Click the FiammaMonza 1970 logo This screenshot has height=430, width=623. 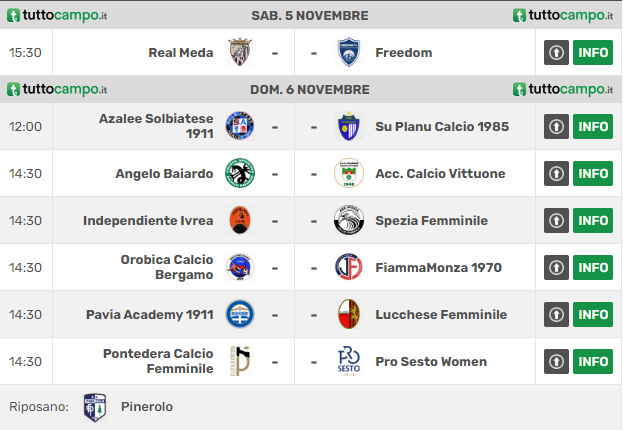click(348, 267)
